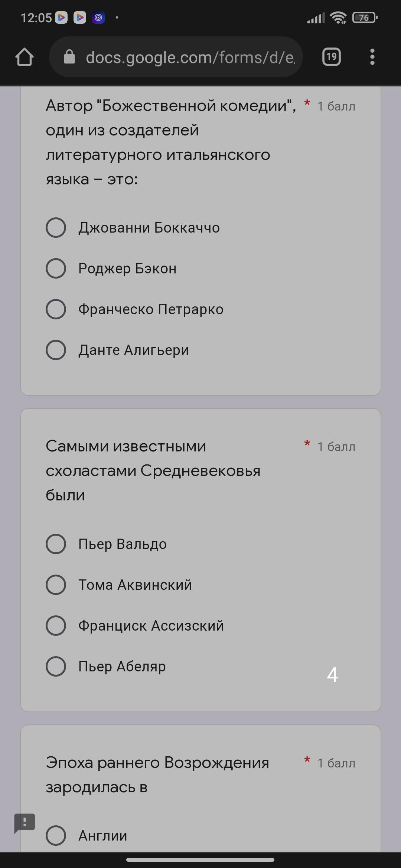The image size is (401, 868).
Task: Tap the purple spiral notification icon
Action: pos(98,17)
